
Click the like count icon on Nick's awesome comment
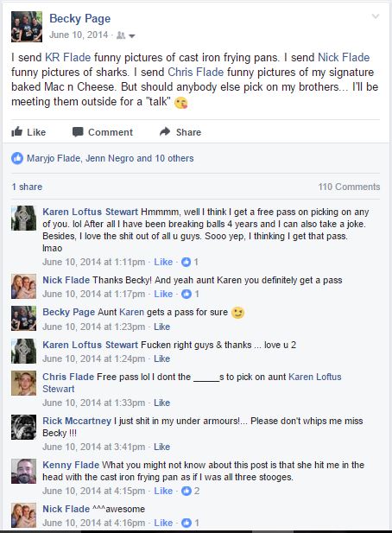point(187,523)
